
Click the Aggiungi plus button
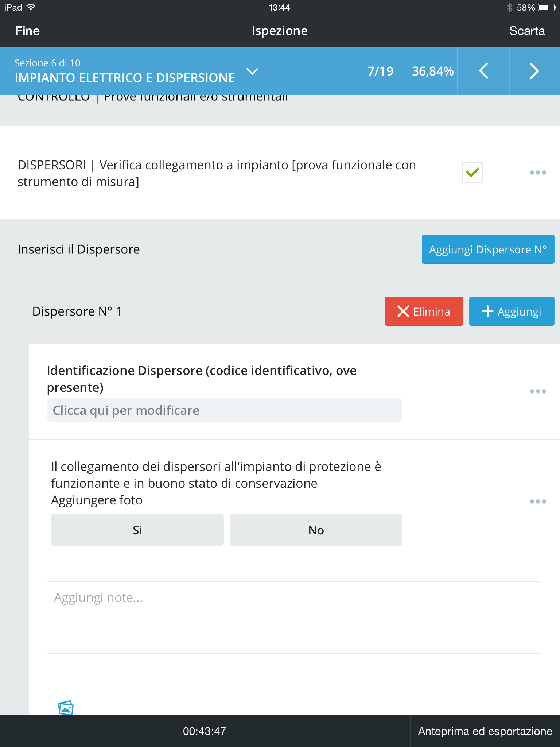pos(512,311)
